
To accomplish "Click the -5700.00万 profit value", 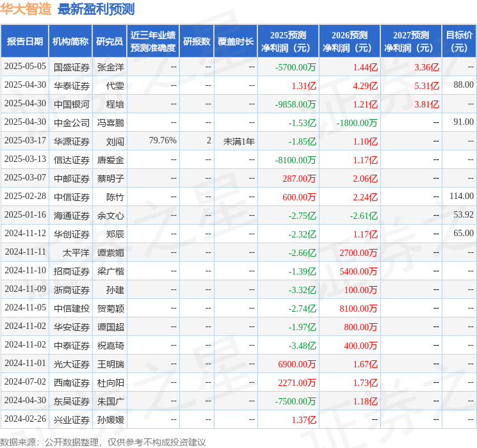I will point(295,67).
